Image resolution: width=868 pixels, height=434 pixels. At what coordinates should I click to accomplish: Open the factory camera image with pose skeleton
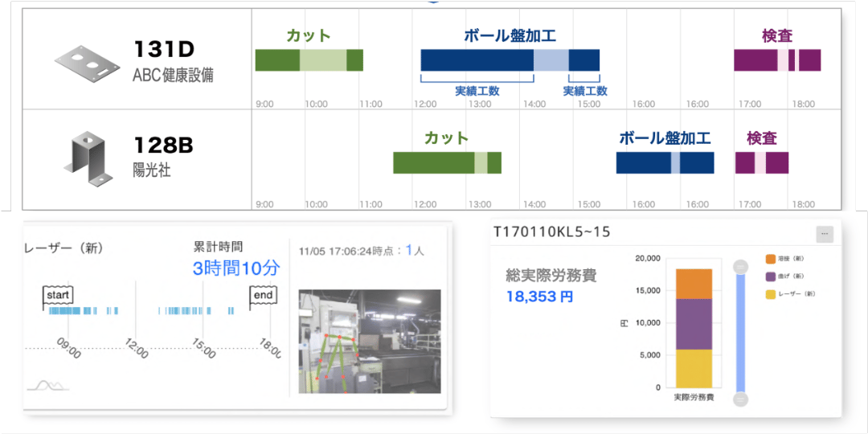pos(370,342)
